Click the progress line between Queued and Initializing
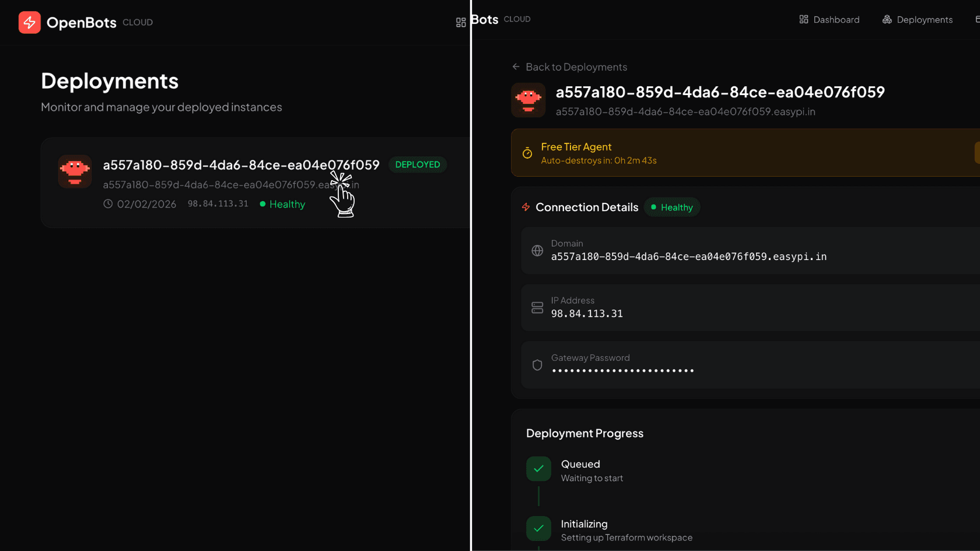The height and width of the screenshot is (551, 980). (538, 497)
